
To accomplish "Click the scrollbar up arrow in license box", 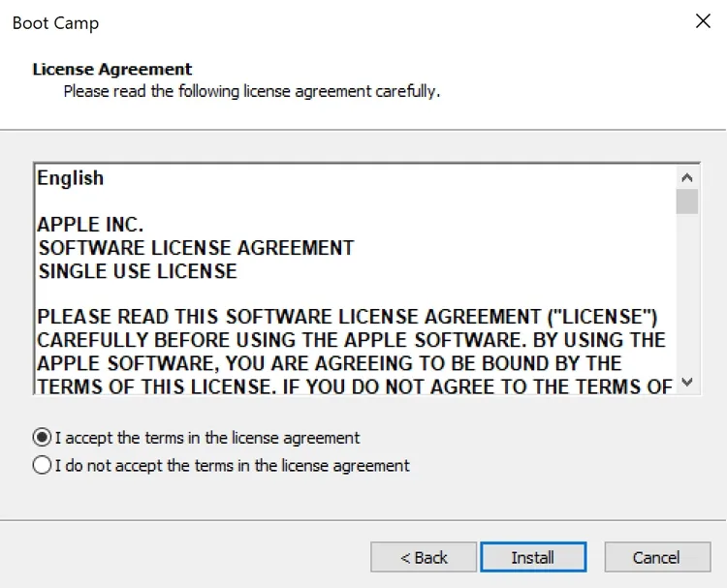I will [x=687, y=178].
